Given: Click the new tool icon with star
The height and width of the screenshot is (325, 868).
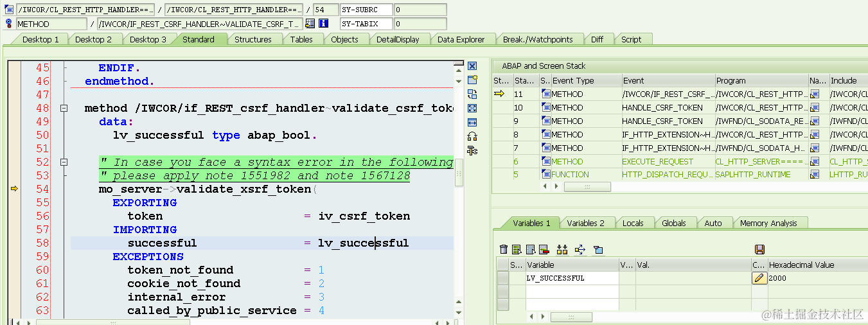Looking at the screenshot, I should point(472,80).
